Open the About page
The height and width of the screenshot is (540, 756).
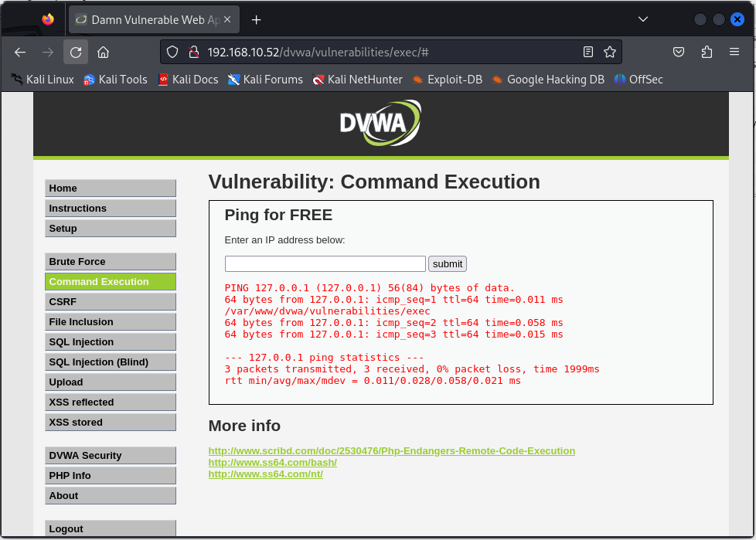coord(111,496)
